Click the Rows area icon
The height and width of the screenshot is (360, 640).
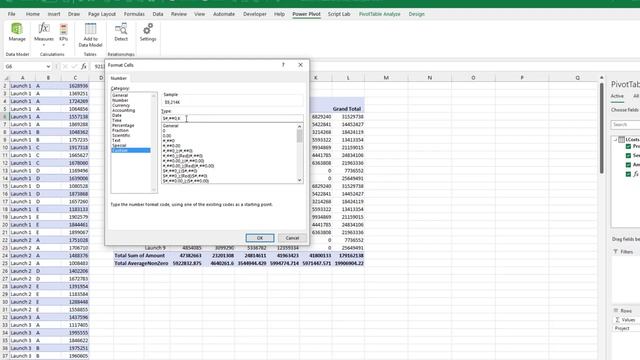pyautogui.click(x=616, y=311)
